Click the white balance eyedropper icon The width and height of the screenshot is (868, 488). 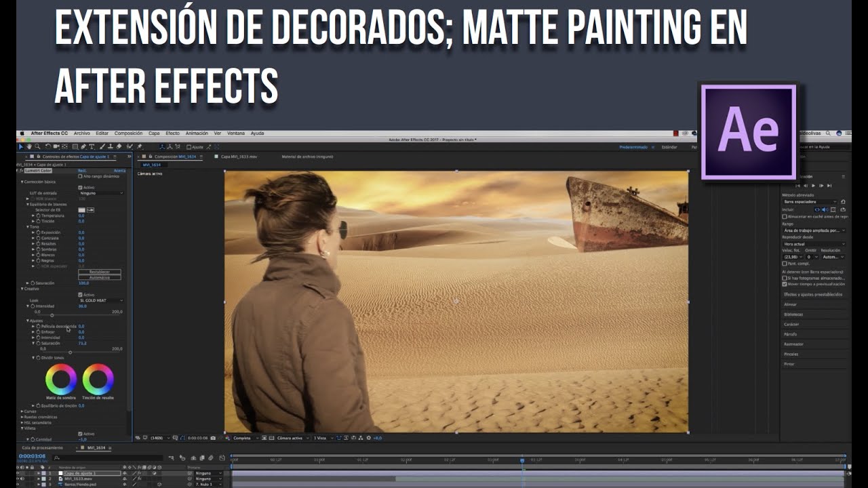(x=90, y=210)
